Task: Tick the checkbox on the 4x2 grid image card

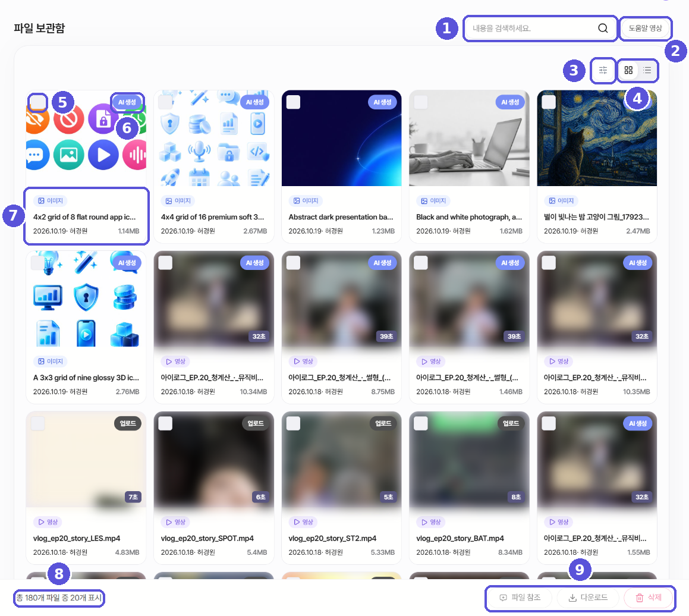Action: click(38, 102)
